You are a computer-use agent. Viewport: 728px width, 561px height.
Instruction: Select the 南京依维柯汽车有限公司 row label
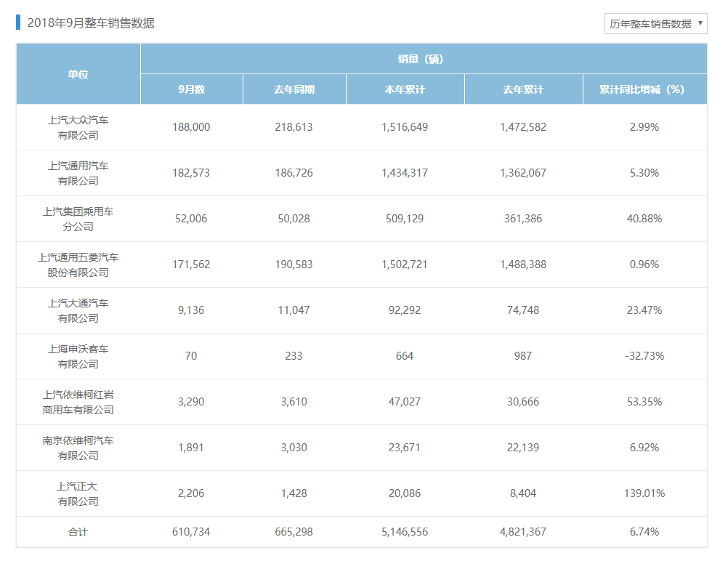pos(78,448)
